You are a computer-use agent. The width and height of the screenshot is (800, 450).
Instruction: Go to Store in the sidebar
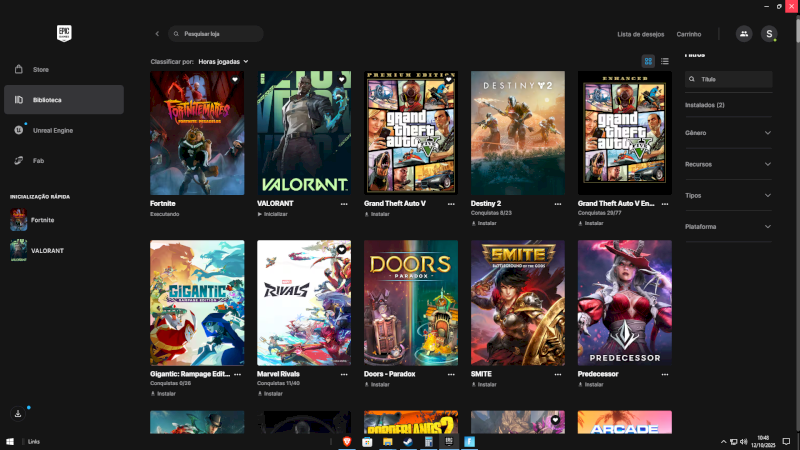(x=40, y=70)
